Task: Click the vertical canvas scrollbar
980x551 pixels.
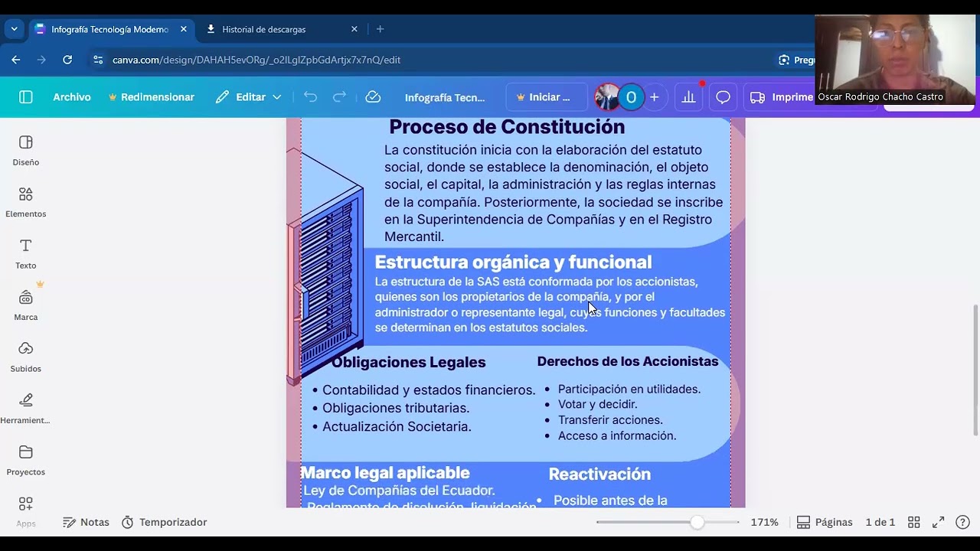Action: click(x=975, y=370)
